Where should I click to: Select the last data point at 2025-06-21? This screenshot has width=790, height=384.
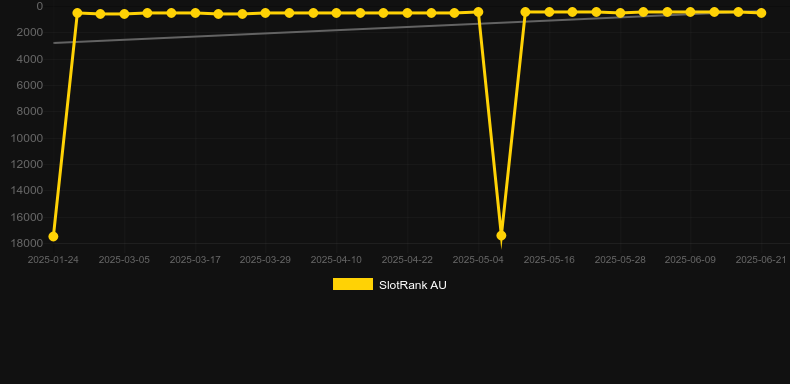761,13
